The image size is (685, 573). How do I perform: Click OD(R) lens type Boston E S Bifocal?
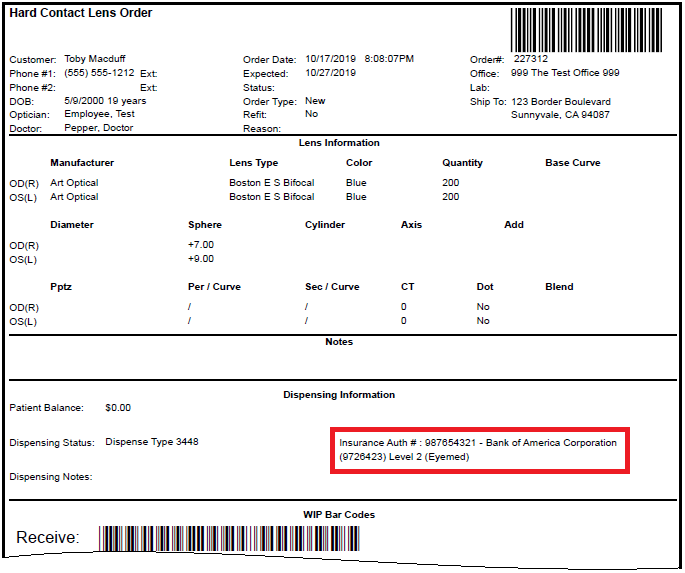272,183
